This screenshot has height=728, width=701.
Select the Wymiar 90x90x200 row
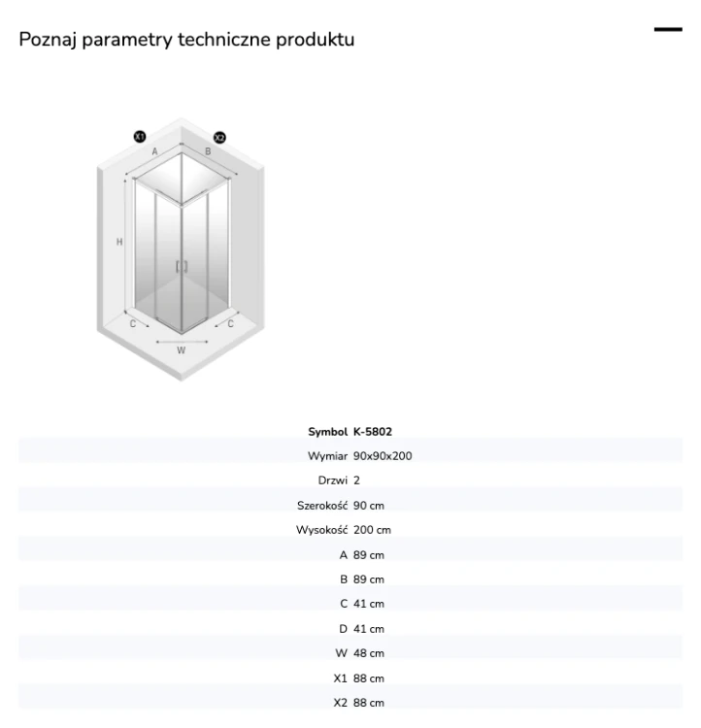tap(350, 456)
